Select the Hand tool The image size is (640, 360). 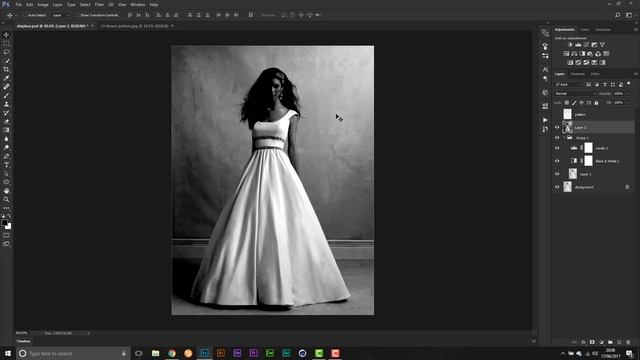6,191
